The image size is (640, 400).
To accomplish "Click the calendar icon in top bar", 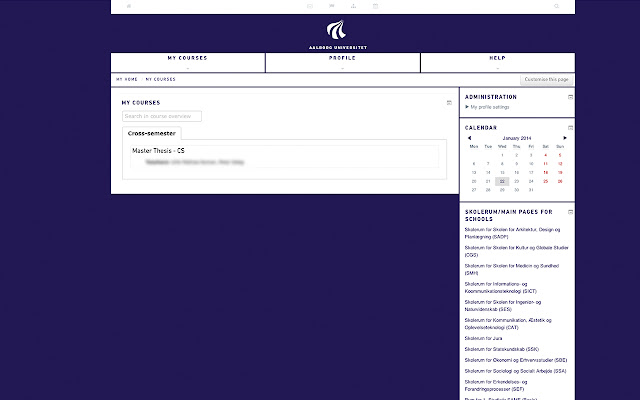I will [x=376, y=6].
